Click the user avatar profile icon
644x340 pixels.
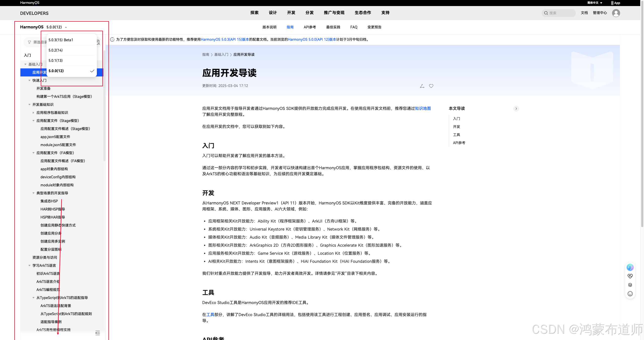tap(616, 13)
